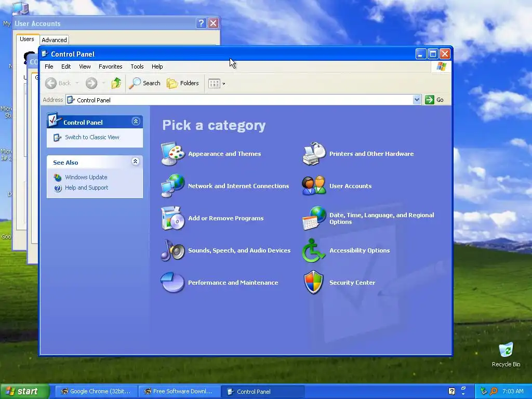The height and width of the screenshot is (399, 532).
Task: Select the Advanced tab in User Accounts window
Action: (54, 40)
